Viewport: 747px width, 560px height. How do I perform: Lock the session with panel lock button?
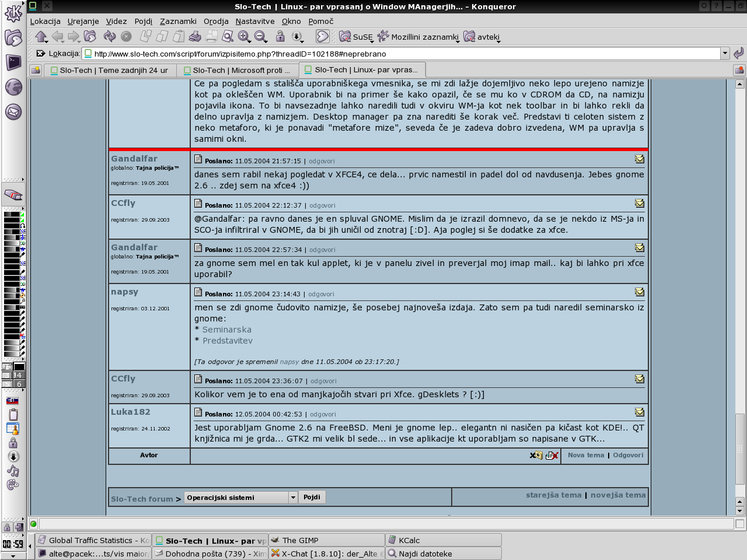[x=7, y=527]
